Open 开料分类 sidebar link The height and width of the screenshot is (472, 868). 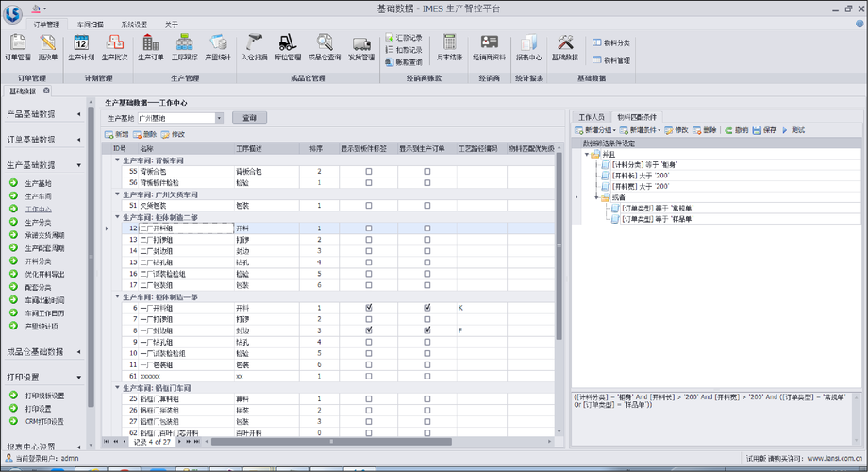38,261
